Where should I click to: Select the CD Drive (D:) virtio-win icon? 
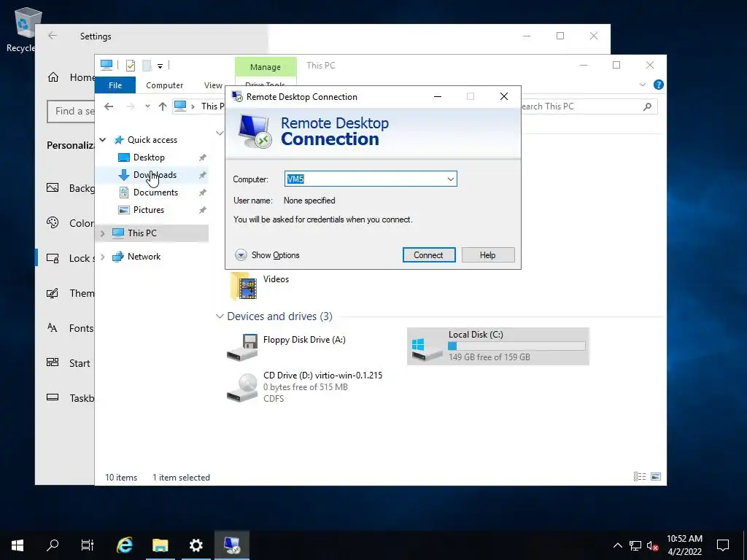(242, 387)
